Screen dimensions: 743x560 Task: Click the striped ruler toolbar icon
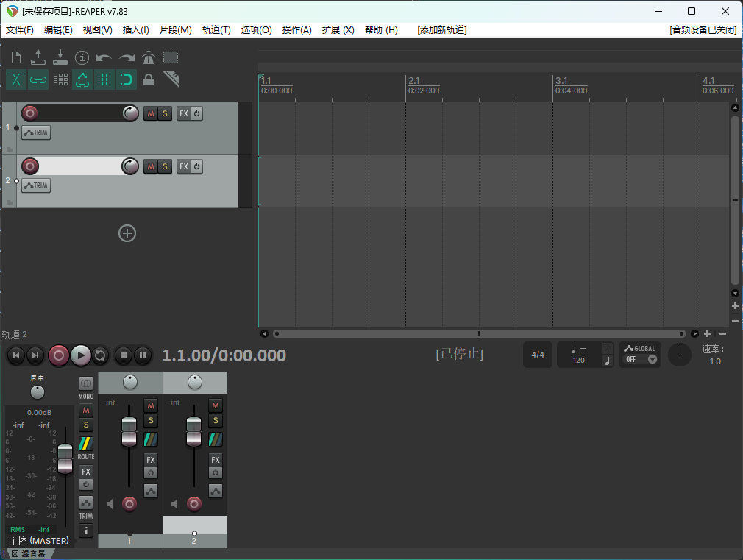click(x=171, y=79)
